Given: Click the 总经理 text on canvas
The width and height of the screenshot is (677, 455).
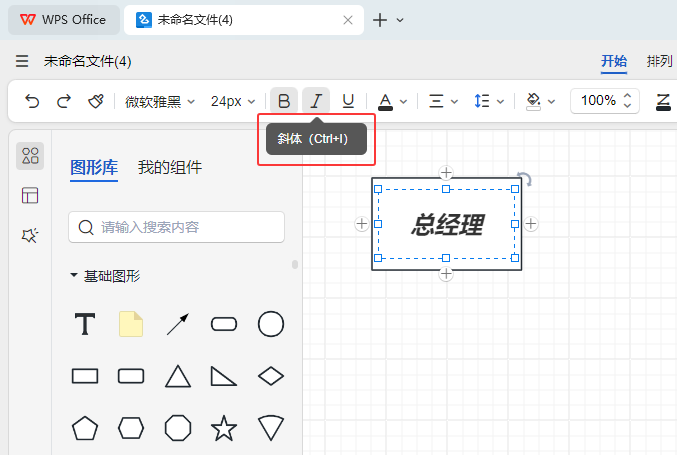Looking at the screenshot, I should [x=447, y=224].
